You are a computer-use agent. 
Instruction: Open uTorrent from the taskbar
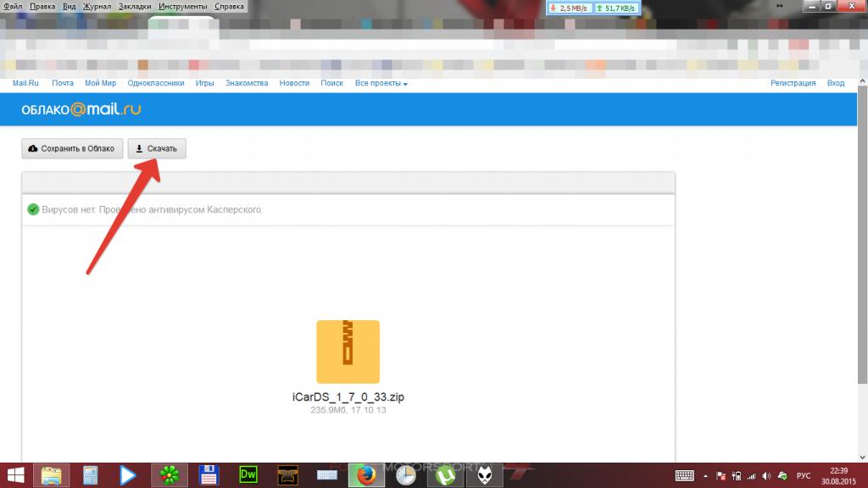pyautogui.click(x=445, y=475)
